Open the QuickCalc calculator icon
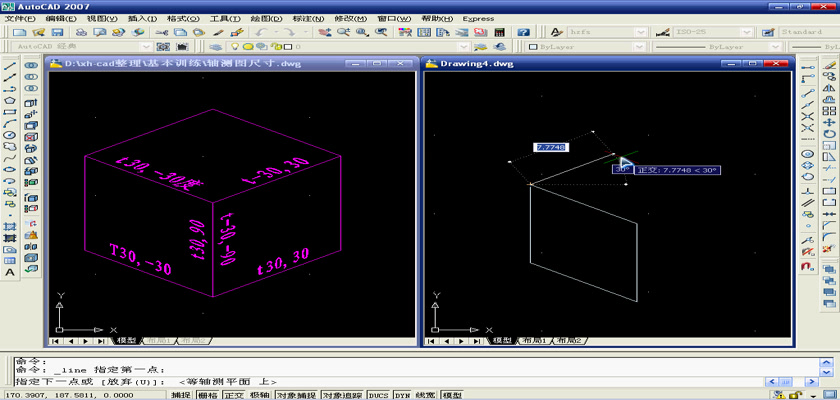The height and width of the screenshot is (400, 840). pos(499,32)
